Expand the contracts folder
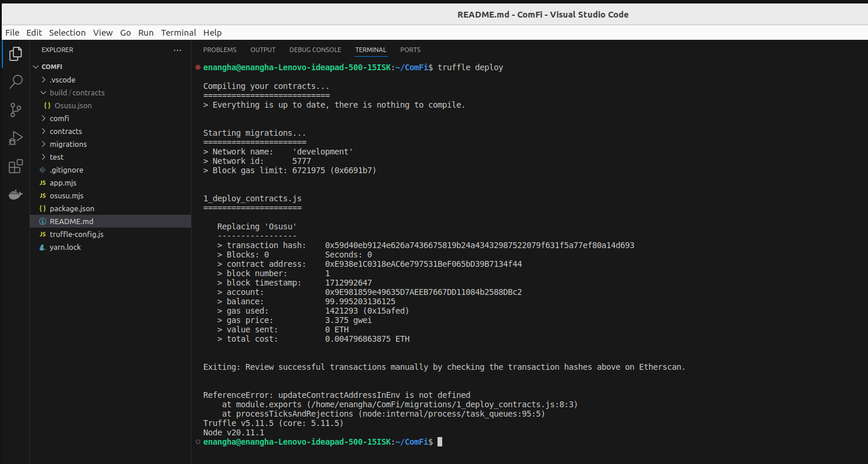Screen dimensions: 868x464 pyautogui.click(x=44, y=132)
